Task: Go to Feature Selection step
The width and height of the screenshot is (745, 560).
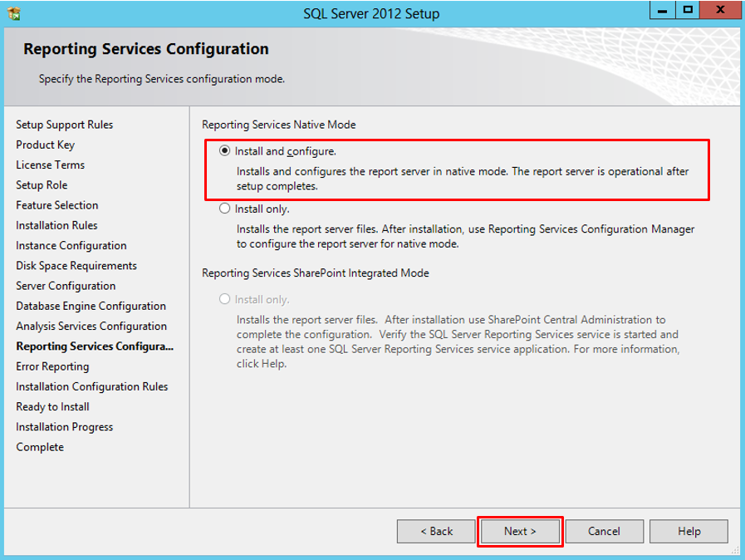Action: point(56,205)
